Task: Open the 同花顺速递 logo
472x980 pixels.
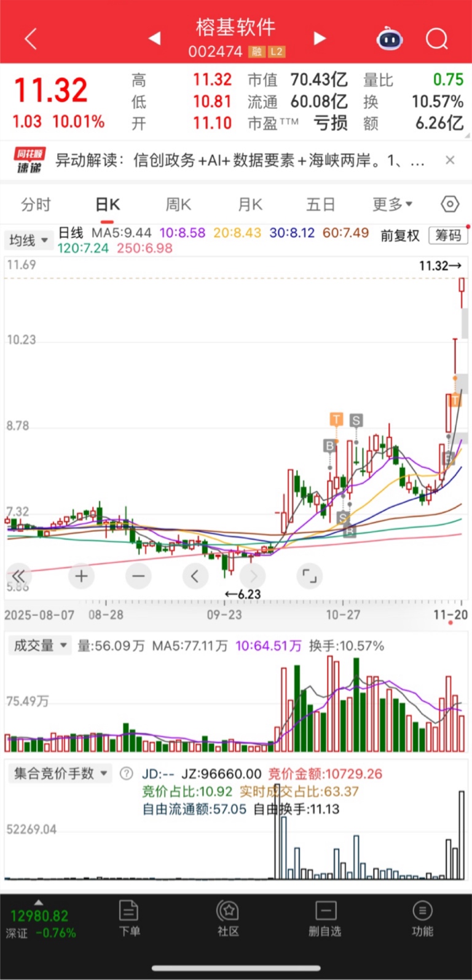Action: tap(29, 160)
